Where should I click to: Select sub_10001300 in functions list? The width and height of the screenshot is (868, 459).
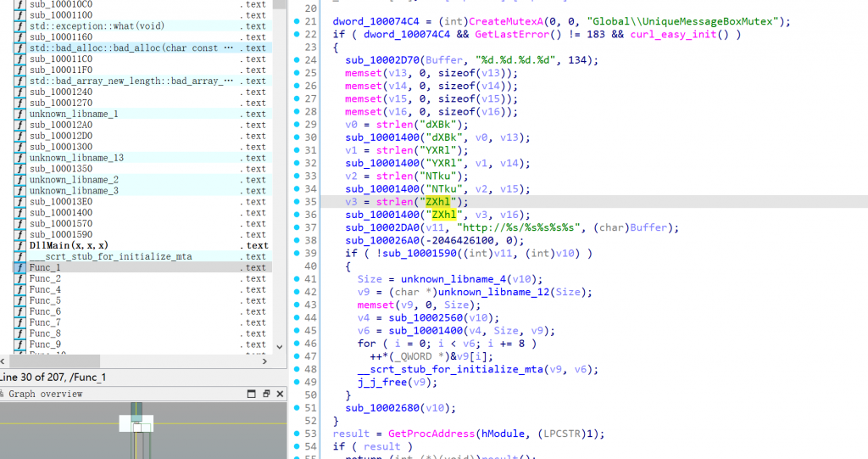click(x=142, y=147)
